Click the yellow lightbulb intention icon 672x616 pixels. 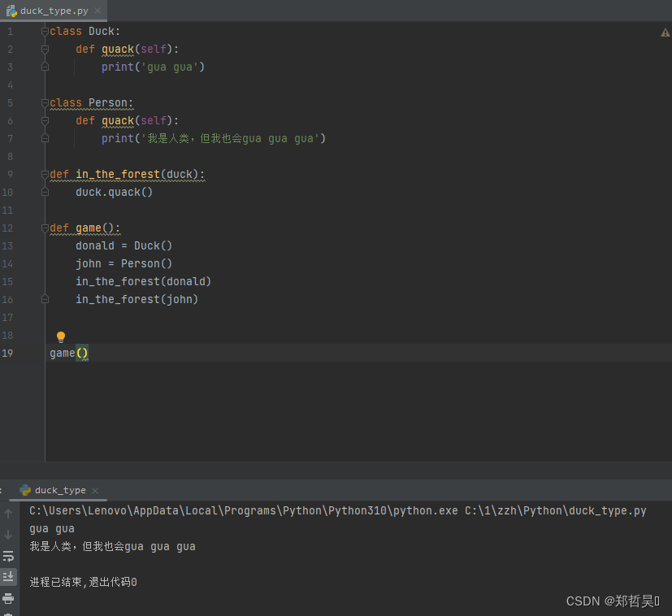pyautogui.click(x=60, y=336)
